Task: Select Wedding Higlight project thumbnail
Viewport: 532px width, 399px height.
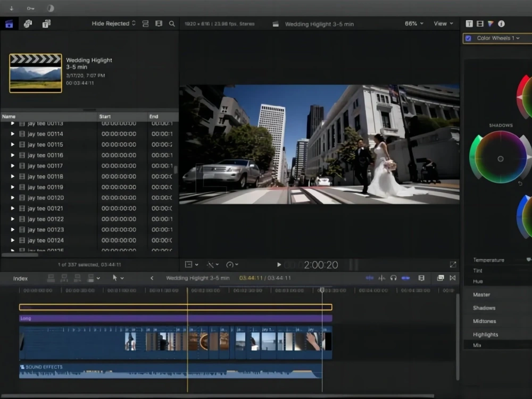Action: [36, 73]
